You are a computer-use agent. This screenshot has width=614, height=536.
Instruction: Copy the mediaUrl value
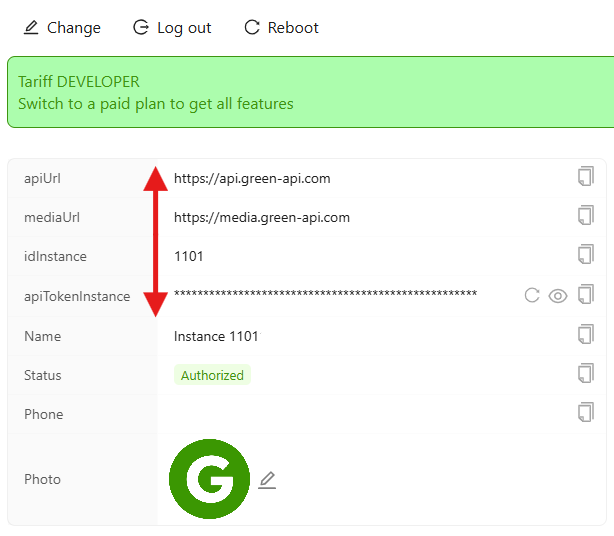pos(585,216)
